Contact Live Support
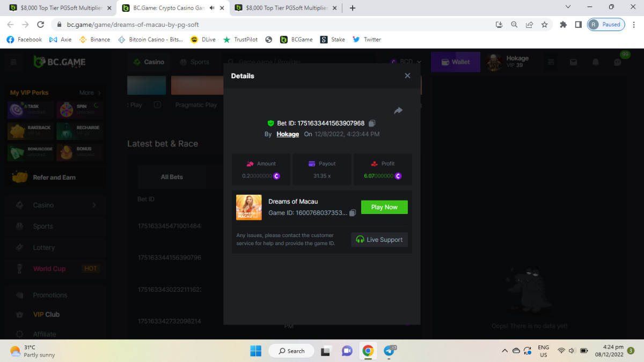Viewport: 644px width, 362px height. [x=379, y=240]
